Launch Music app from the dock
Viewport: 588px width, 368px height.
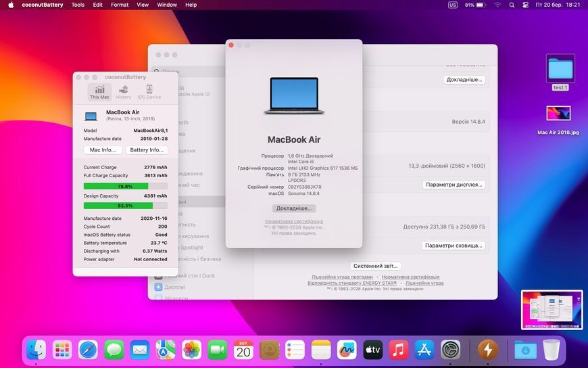pyautogui.click(x=399, y=350)
